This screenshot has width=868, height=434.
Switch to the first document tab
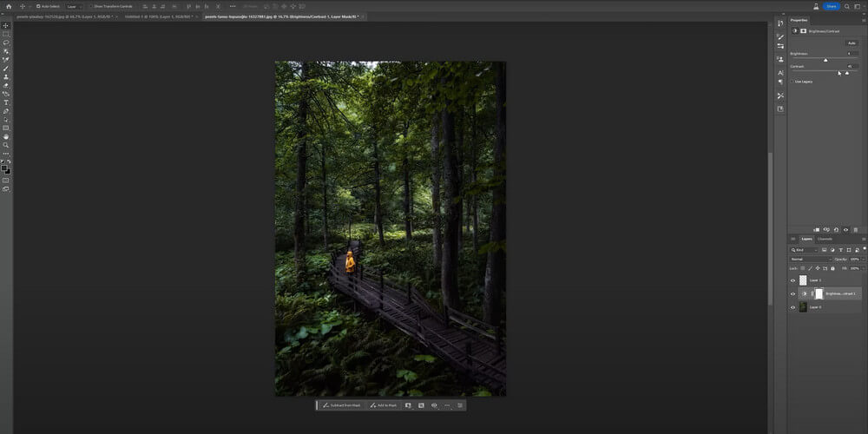coord(65,16)
